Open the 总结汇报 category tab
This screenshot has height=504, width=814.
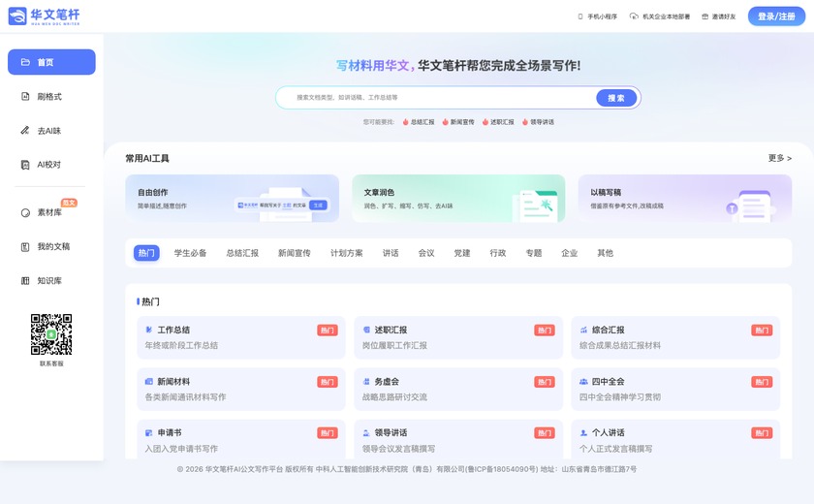(242, 253)
